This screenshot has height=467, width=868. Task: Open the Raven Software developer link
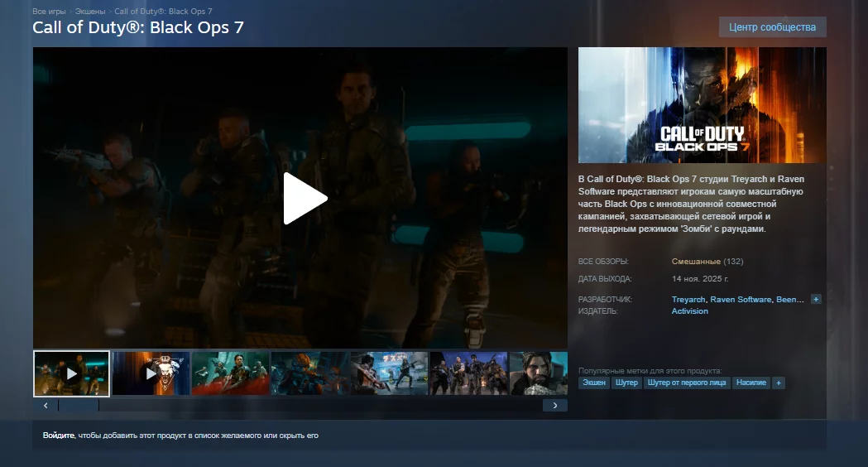(x=741, y=300)
